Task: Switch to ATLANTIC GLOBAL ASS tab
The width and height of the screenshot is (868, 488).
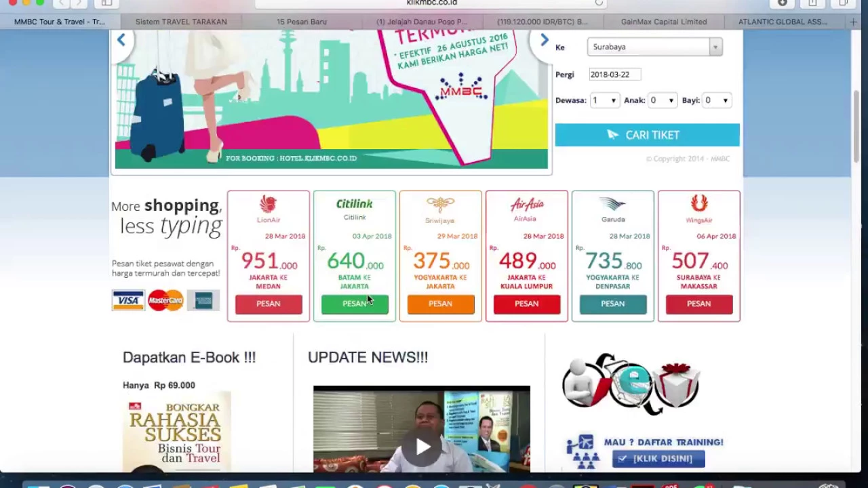Action: tap(783, 22)
